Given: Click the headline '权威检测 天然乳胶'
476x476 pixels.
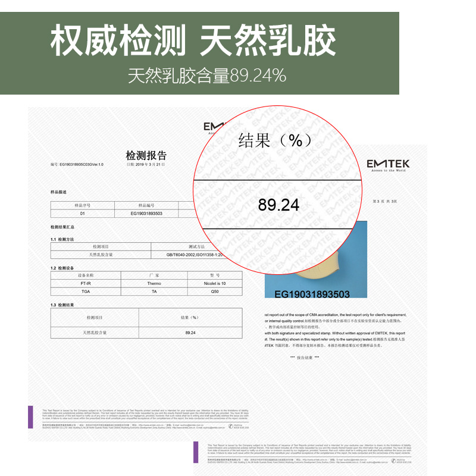Looking at the screenshot, I should (193, 40).
